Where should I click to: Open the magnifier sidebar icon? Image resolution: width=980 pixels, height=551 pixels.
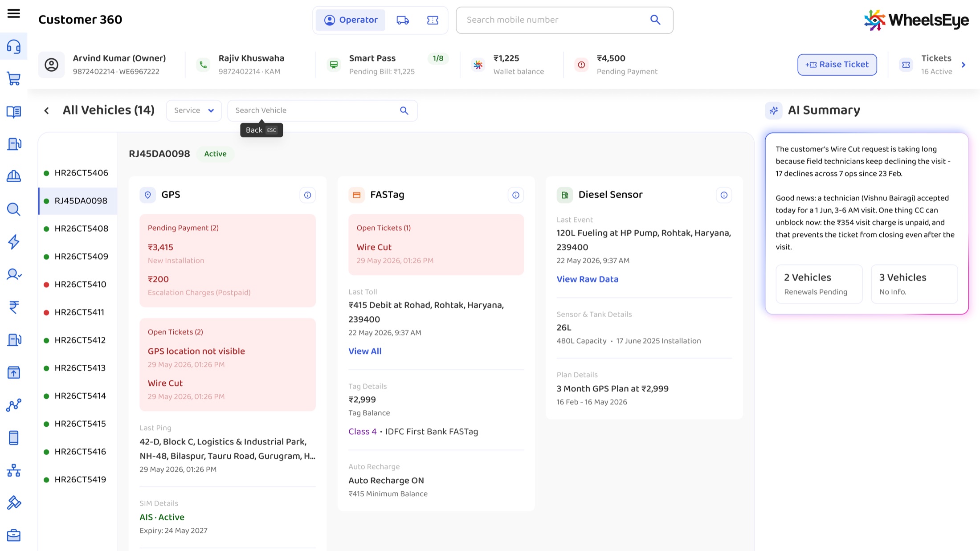14,209
